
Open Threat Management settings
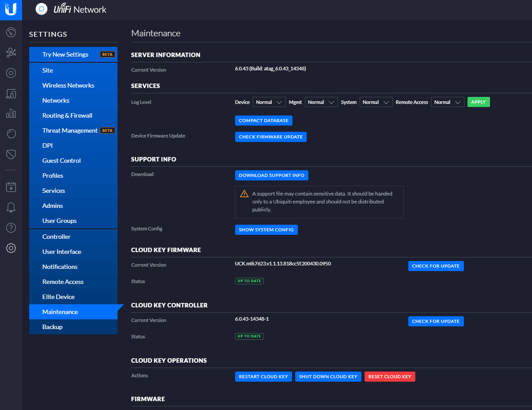point(73,130)
